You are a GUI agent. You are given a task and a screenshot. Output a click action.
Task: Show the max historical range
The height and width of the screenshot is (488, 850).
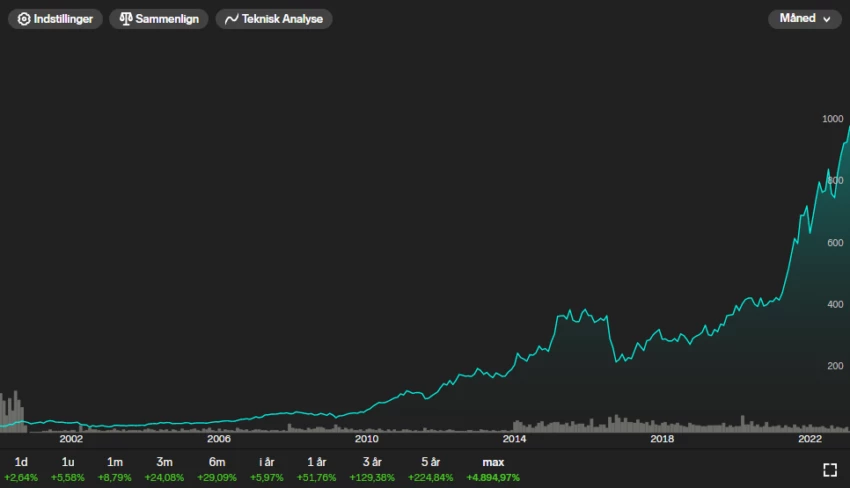(493, 469)
